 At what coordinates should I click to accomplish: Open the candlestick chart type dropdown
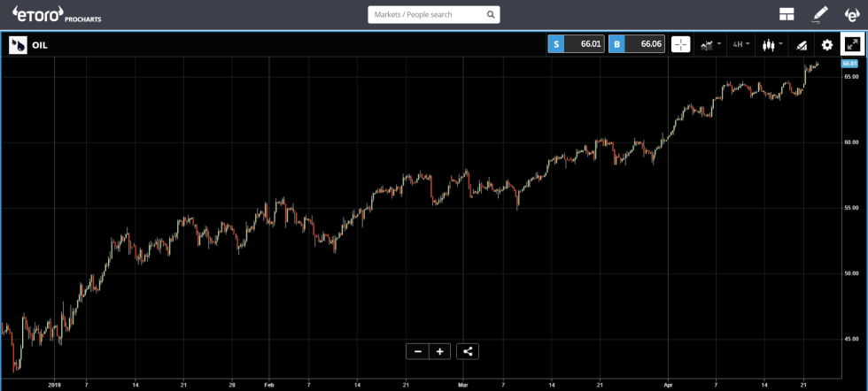(x=772, y=44)
